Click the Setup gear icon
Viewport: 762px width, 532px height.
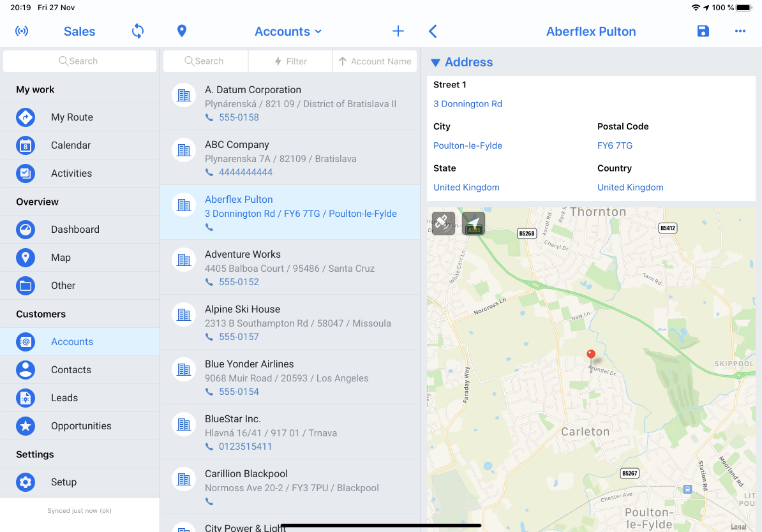click(x=26, y=482)
